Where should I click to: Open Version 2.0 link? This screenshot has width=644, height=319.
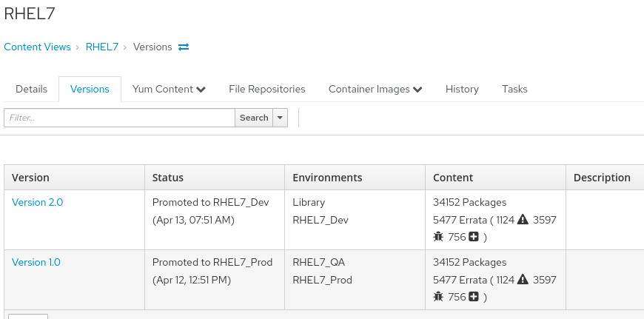click(x=37, y=202)
